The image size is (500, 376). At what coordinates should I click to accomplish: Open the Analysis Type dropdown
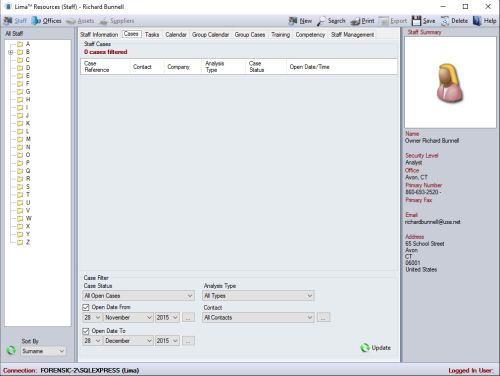click(259, 296)
